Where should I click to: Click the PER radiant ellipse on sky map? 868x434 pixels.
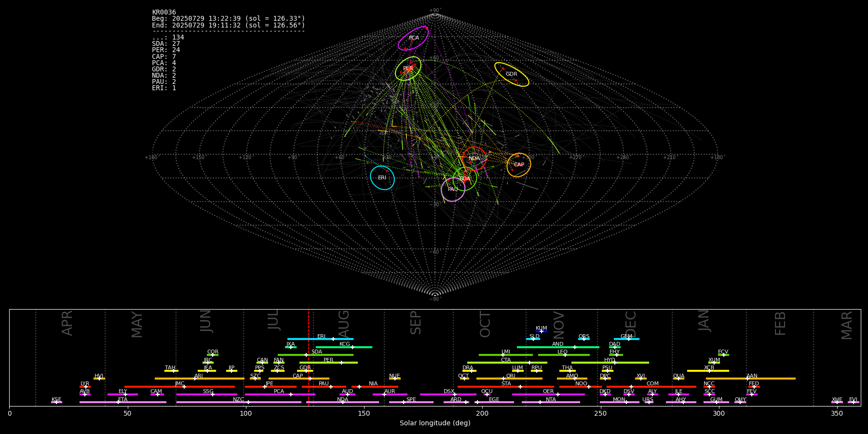tap(408, 68)
